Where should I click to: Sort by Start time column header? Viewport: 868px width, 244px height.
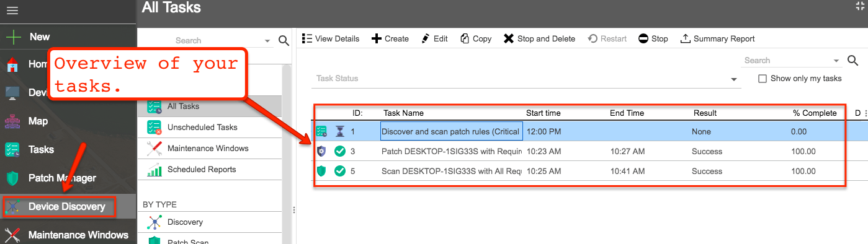pos(544,113)
